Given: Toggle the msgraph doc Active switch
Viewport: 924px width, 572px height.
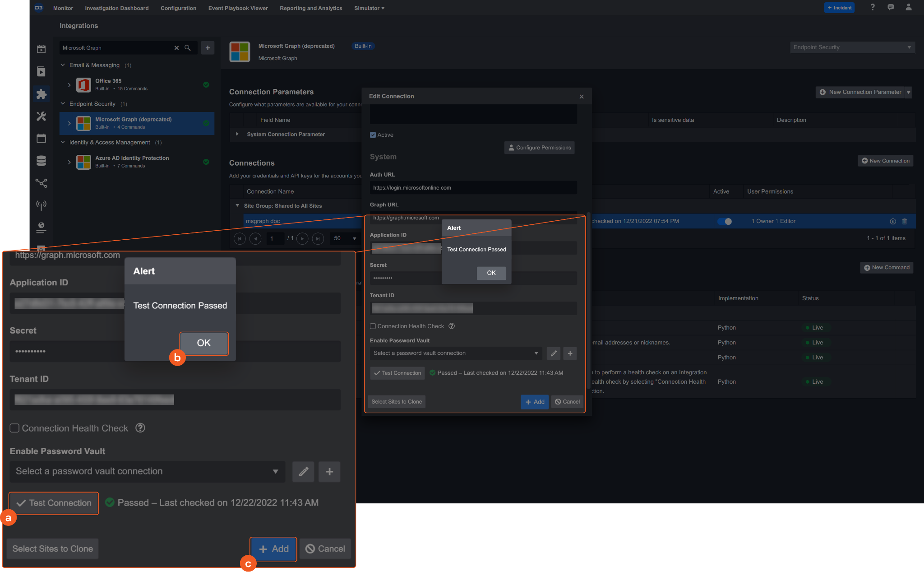Looking at the screenshot, I should tap(725, 221).
